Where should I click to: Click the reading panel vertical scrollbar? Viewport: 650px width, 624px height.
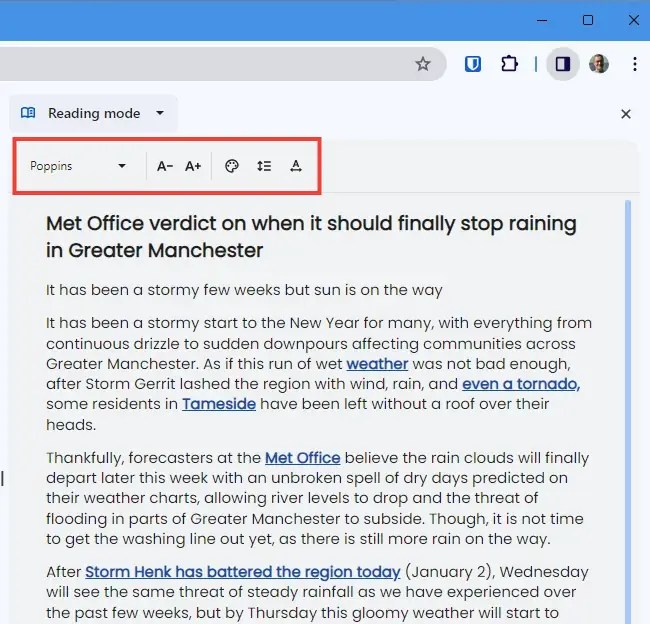tap(628, 410)
